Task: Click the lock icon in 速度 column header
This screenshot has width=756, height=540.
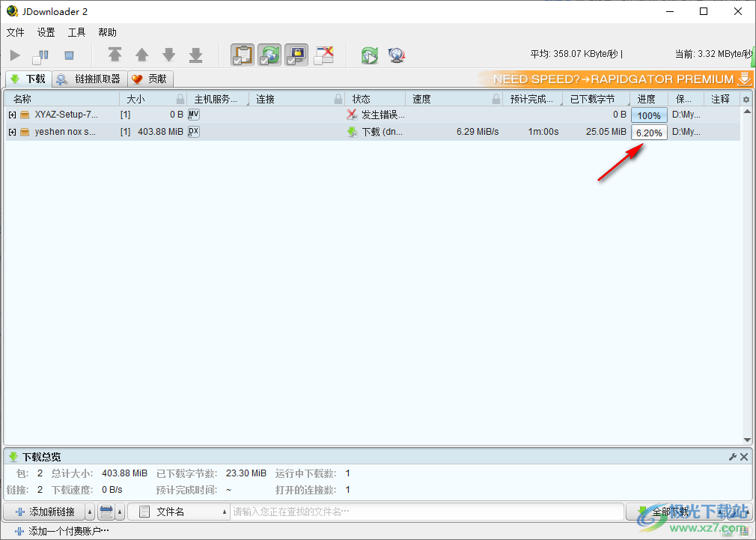Action: 496,99
